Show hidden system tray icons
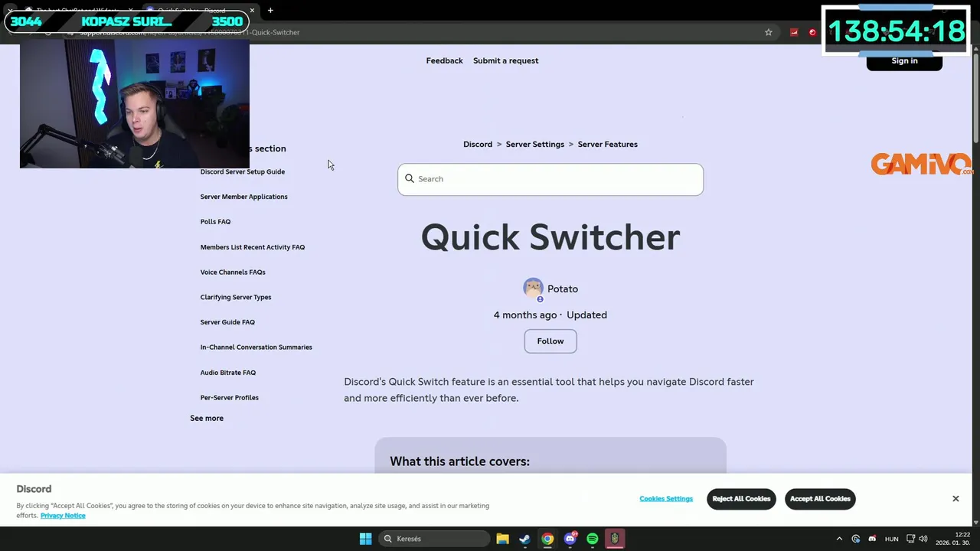This screenshot has height=551, width=980. (839, 539)
